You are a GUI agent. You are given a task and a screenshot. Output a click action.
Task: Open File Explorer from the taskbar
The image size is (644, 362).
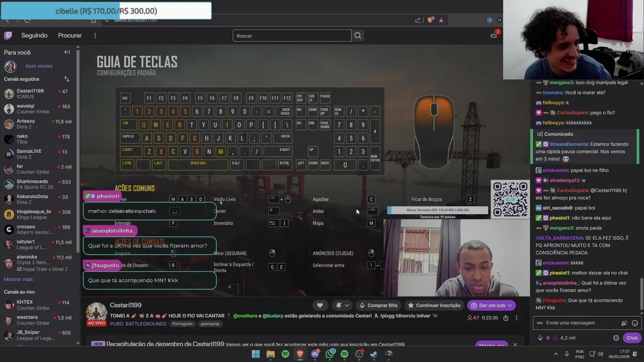coord(271,354)
